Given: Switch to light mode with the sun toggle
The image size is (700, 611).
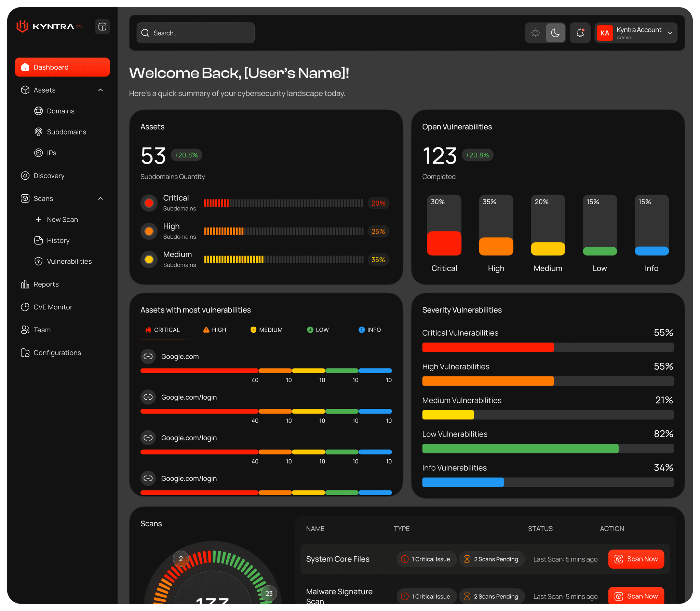Looking at the screenshot, I should (536, 33).
